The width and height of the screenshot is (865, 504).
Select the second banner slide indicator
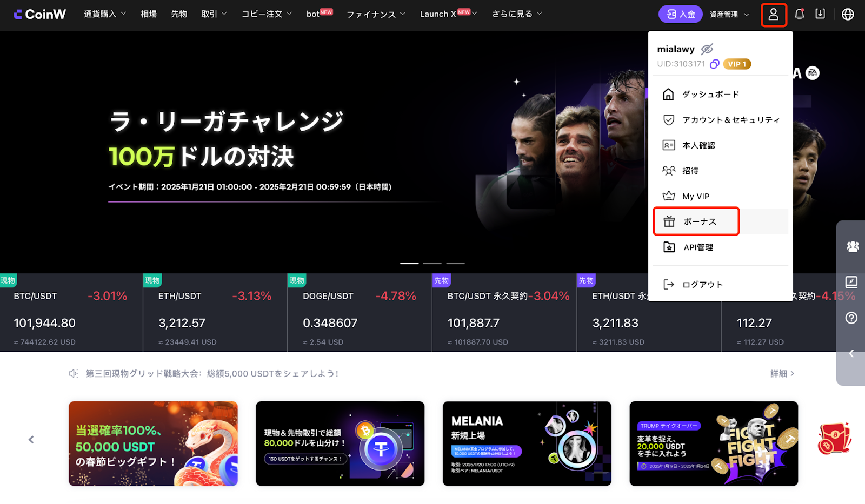pos(432,263)
